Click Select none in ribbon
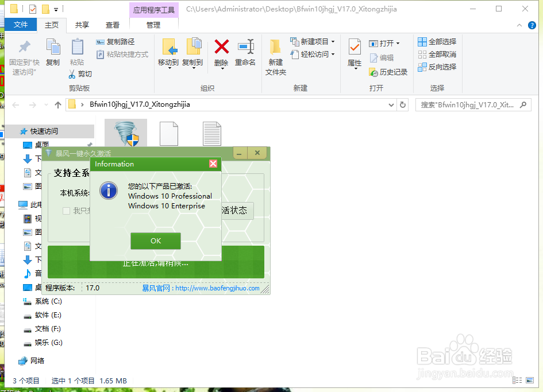The width and height of the screenshot is (543, 392). click(x=437, y=55)
